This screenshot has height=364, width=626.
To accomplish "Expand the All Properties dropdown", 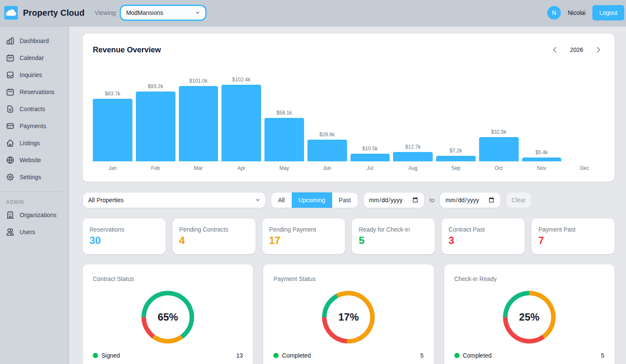I will coord(174,200).
